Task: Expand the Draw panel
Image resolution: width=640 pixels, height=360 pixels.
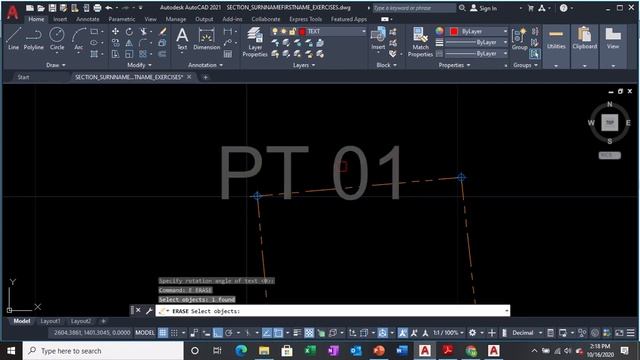Action: click(56, 65)
